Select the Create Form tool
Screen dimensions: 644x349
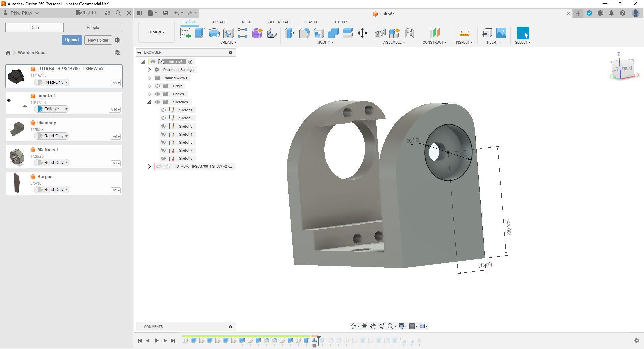pyautogui.click(x=257, y=33)
